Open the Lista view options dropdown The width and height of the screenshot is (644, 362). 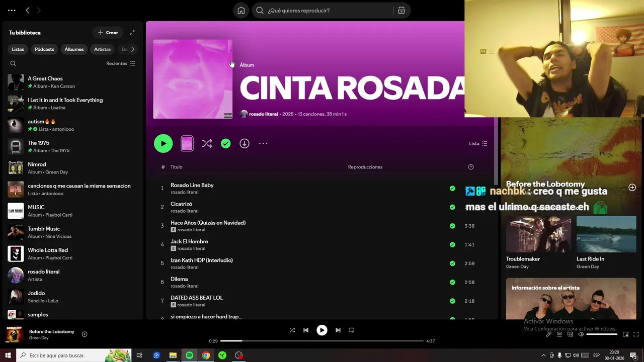(478, 143)
